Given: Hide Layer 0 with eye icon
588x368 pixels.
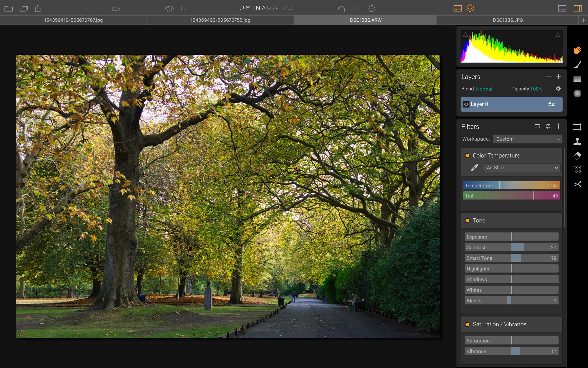Looking at the screenshot, I should tap(466, 104).
